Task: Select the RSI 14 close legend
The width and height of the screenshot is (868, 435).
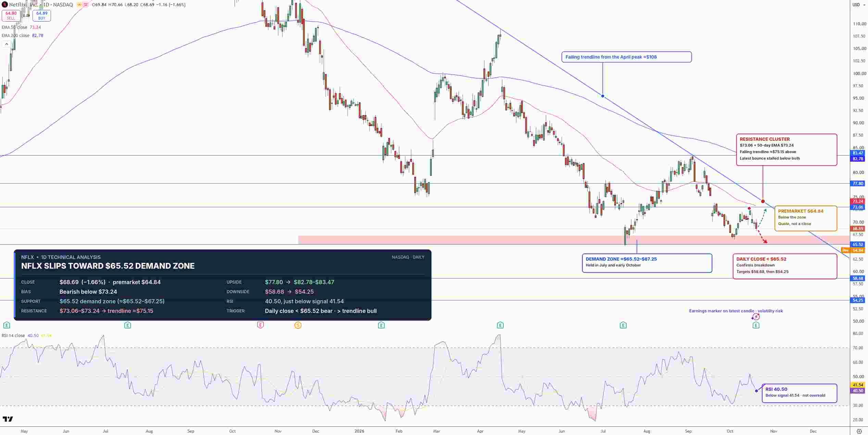Action: coord(26,336)
